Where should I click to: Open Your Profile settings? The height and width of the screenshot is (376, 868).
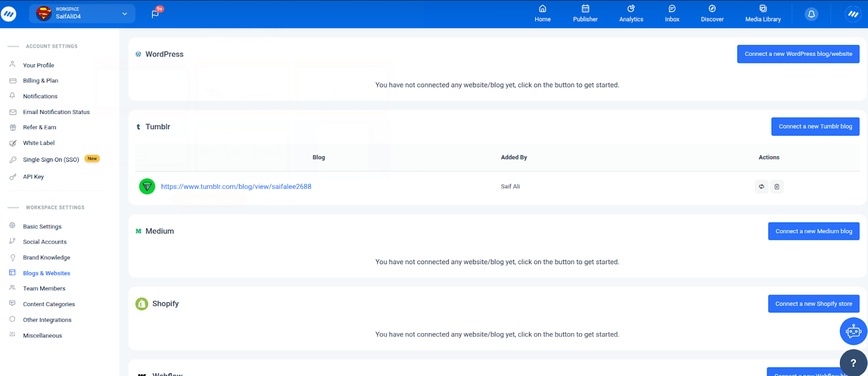(39, 65)
